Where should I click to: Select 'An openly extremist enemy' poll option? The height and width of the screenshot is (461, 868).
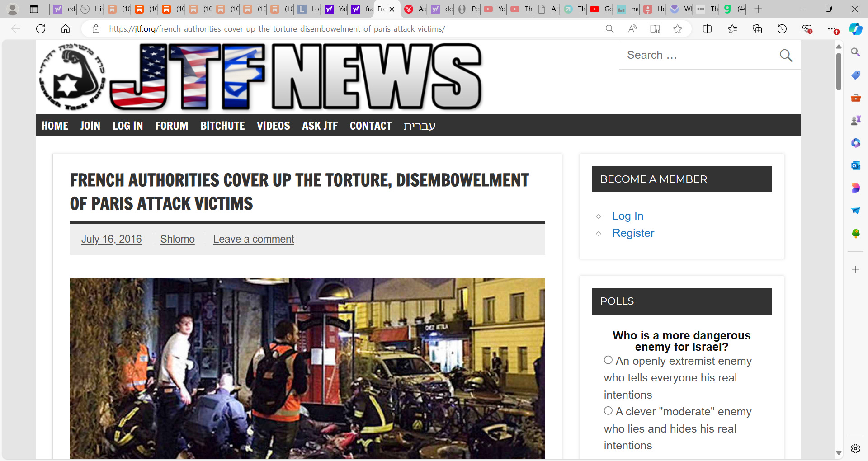(608, 360)
